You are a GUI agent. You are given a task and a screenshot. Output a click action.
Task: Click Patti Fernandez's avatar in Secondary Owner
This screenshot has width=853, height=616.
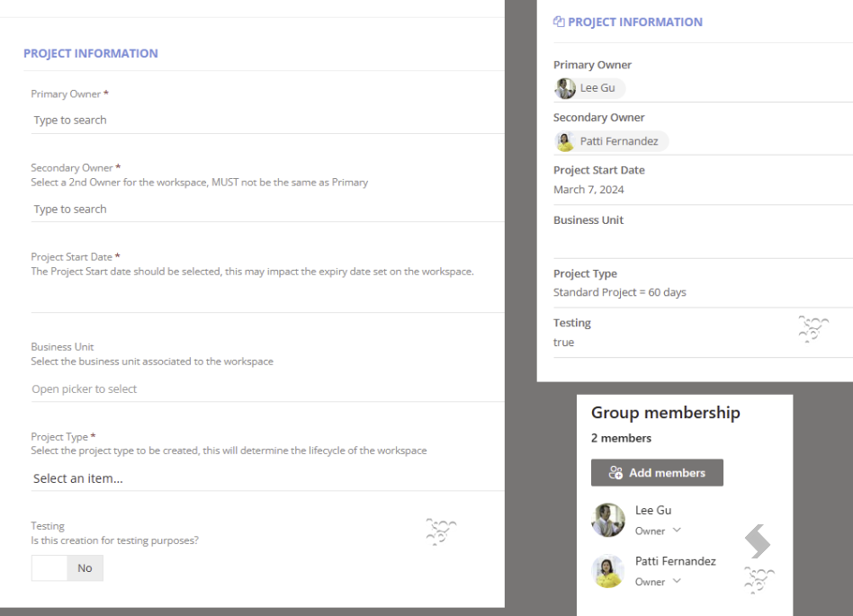(565, 141)
